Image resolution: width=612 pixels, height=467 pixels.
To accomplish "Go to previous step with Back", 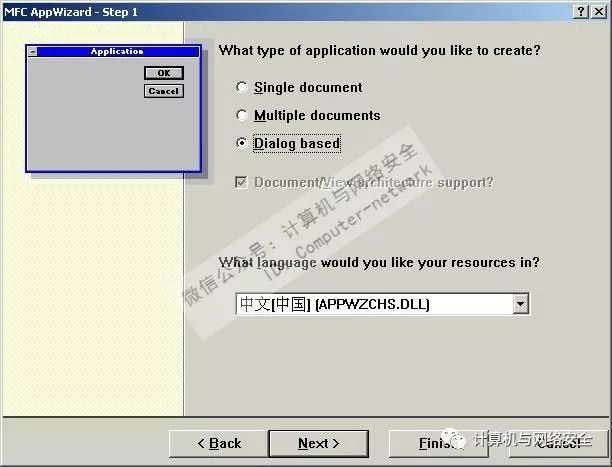I will [x=219, y=444].
